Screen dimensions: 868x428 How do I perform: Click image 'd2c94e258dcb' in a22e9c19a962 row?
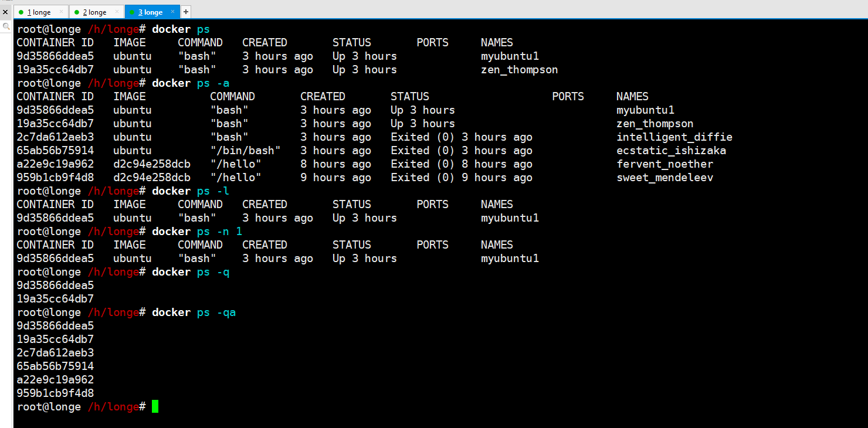152,164
